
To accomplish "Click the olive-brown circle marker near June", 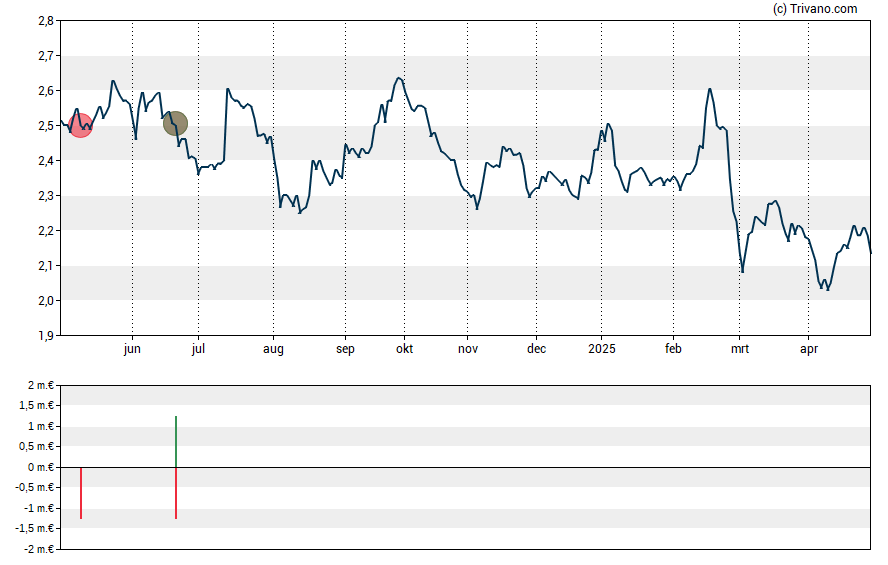I will click(x=176, y=123).
